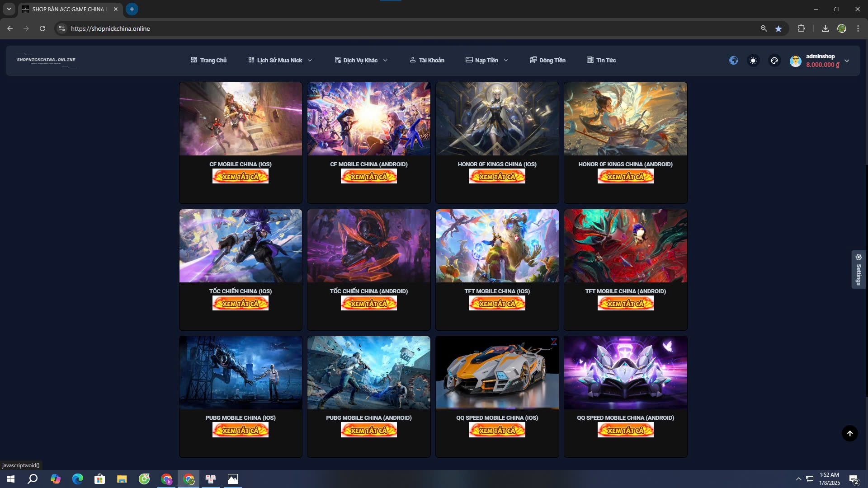Open browser downloads icon

coord(825,28)
